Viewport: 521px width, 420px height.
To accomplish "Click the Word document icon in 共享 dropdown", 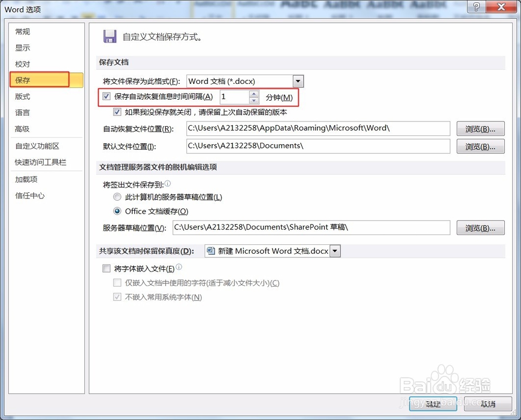I will tap(210, 251).
